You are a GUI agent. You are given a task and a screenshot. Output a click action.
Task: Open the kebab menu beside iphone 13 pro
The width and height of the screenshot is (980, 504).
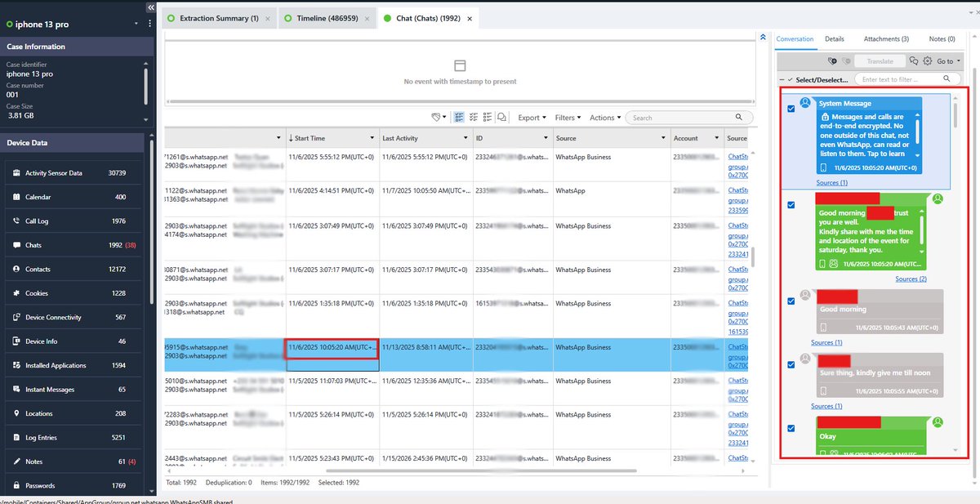tap(149, 25)
